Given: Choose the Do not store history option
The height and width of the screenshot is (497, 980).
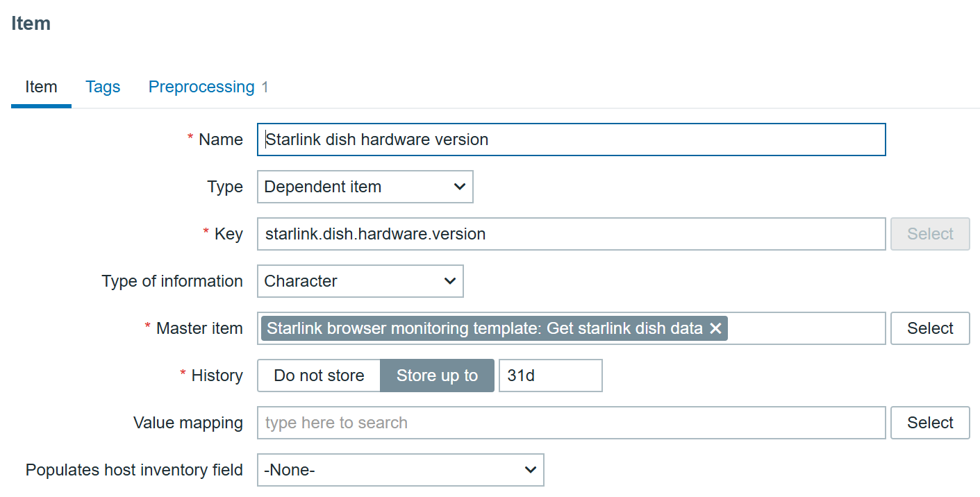Looking at the screenshot, I should pos(319,376).
